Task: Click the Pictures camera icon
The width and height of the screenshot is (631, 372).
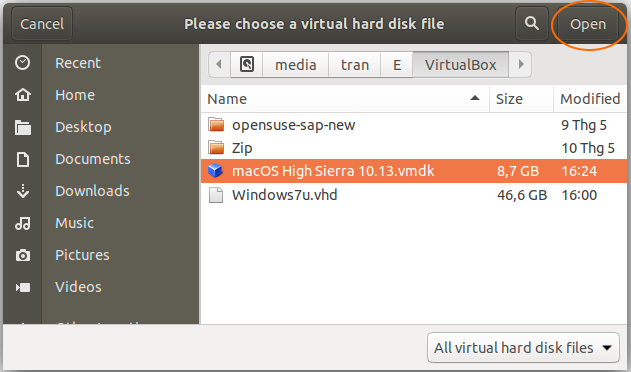Action: 23,255
